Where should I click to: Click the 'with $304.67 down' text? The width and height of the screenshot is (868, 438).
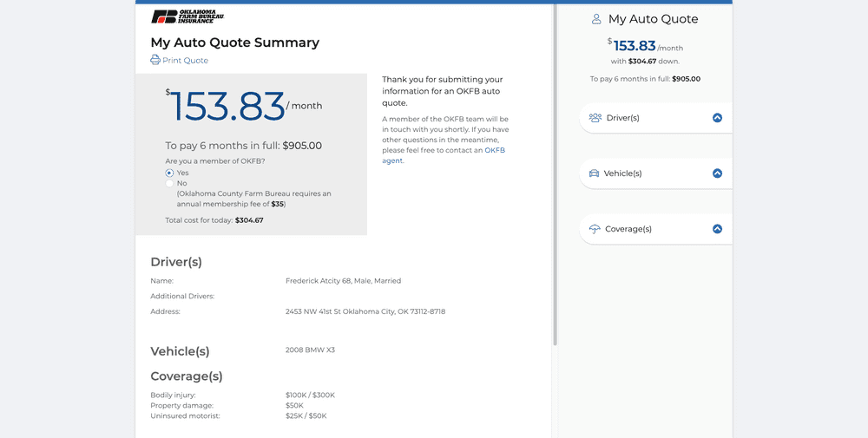tap(645, 62)
